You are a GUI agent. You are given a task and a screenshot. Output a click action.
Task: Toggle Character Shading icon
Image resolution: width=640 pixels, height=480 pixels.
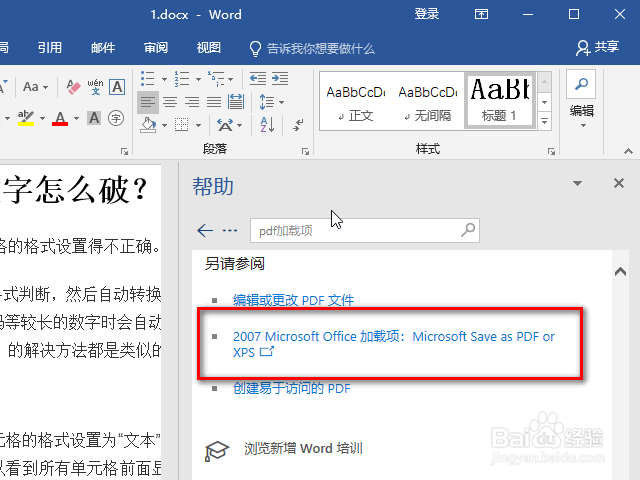point(94,118)
